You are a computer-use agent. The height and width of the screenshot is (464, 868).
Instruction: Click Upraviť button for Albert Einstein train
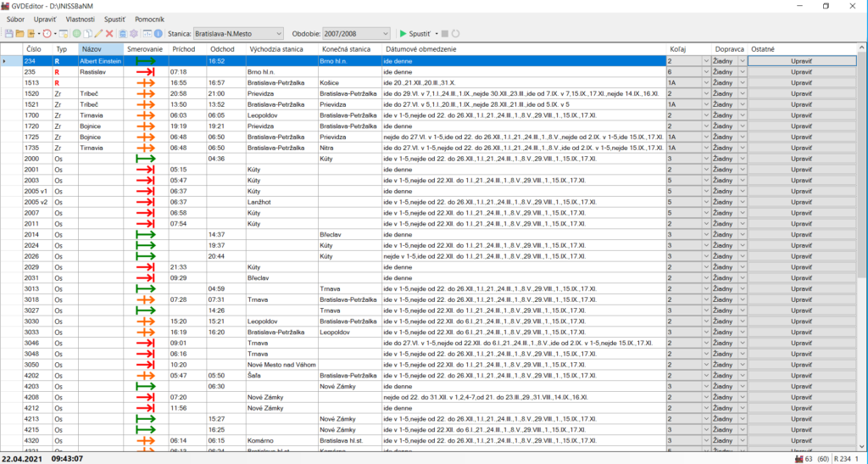(x=801, y=61)
